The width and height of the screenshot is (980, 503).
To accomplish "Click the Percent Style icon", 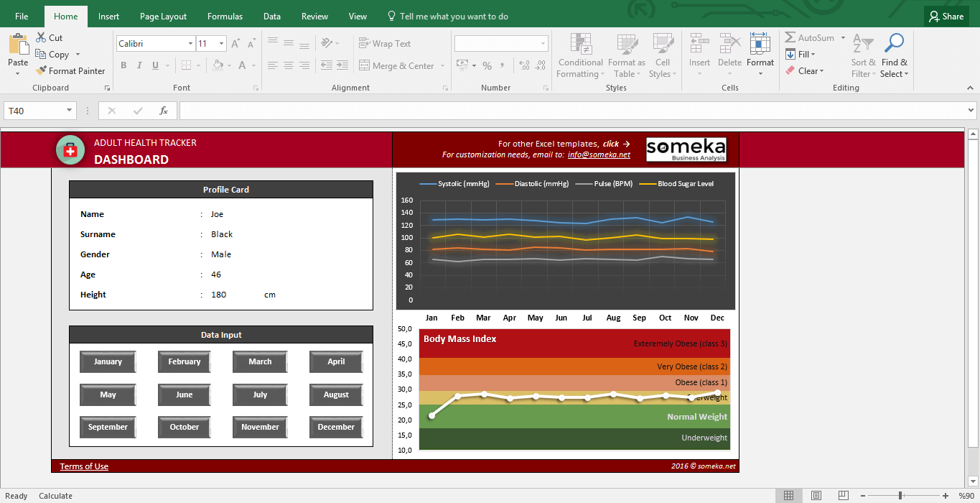I will click(487, 66).
